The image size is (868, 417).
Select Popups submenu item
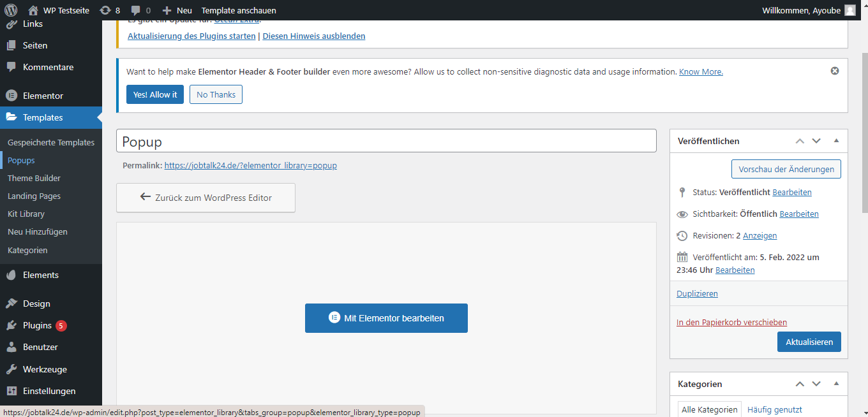(x=21, y=160)
